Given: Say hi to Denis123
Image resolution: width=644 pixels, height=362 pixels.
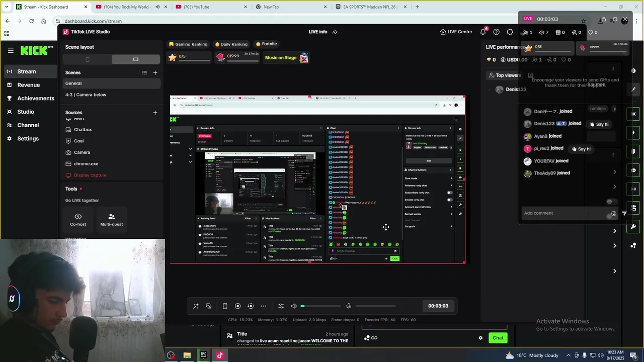Looking at the screenshot, I should point(599,124).
